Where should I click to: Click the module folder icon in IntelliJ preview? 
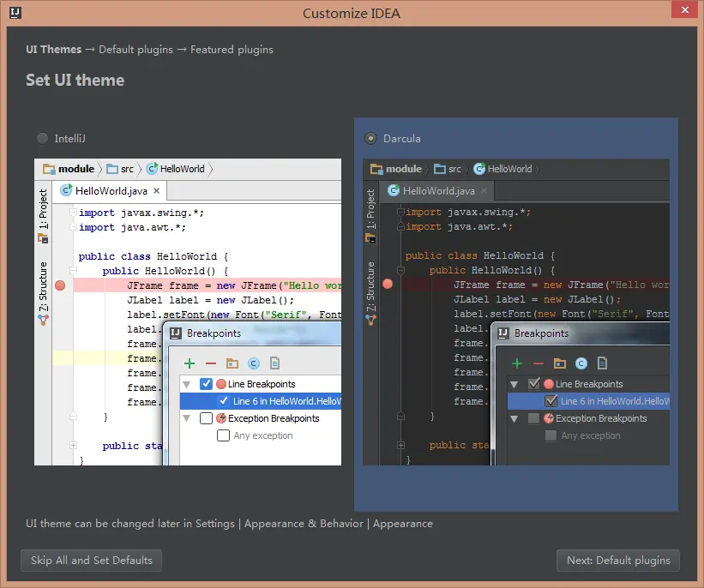point(49,169)
